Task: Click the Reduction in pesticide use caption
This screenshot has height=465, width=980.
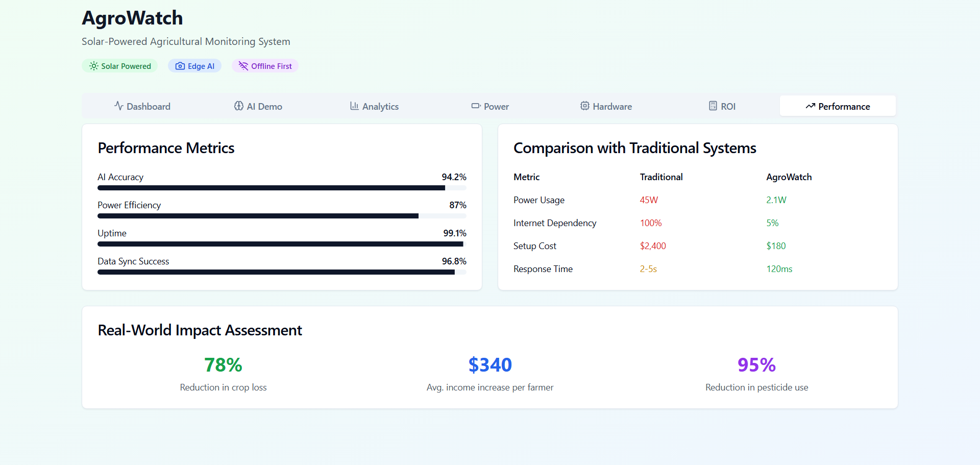Action: point(756,387)
